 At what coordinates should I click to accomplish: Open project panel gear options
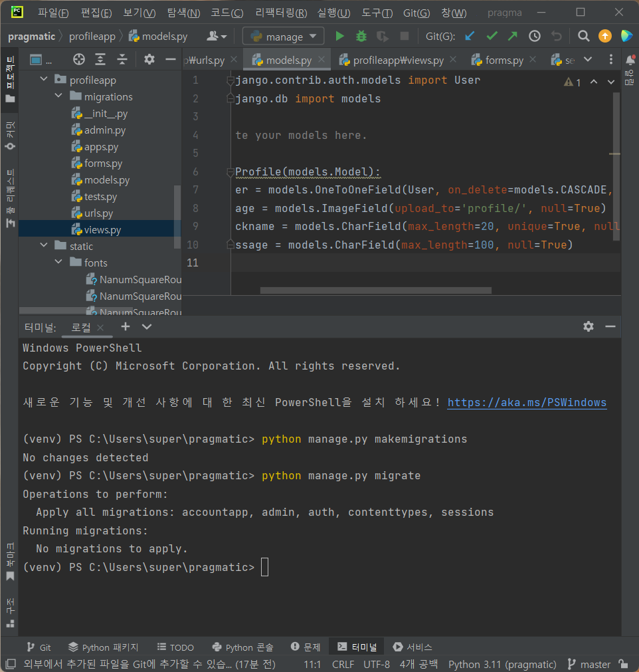(149, 59)
